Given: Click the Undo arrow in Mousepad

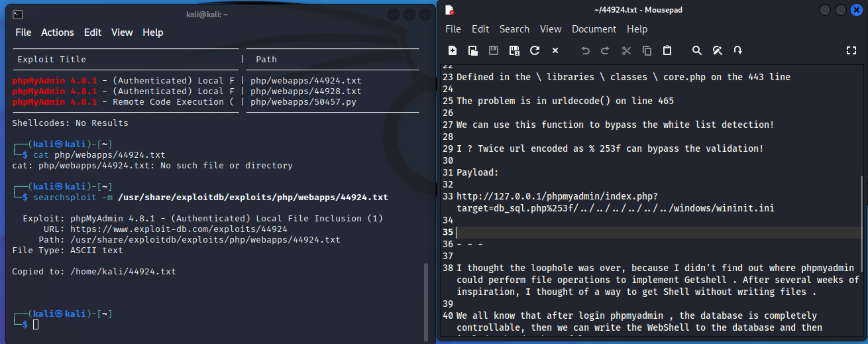Looking at the screenshot, I should tap(585, 50).
